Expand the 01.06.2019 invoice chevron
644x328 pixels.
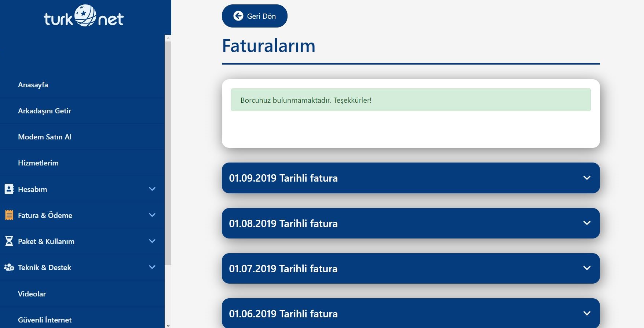587,313
